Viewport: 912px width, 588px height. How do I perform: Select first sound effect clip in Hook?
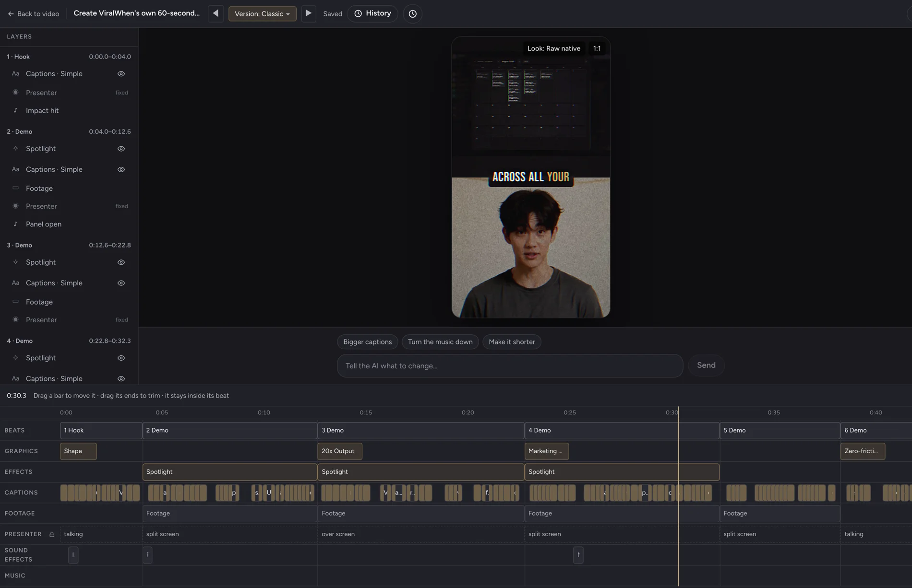tap(73, 555)
